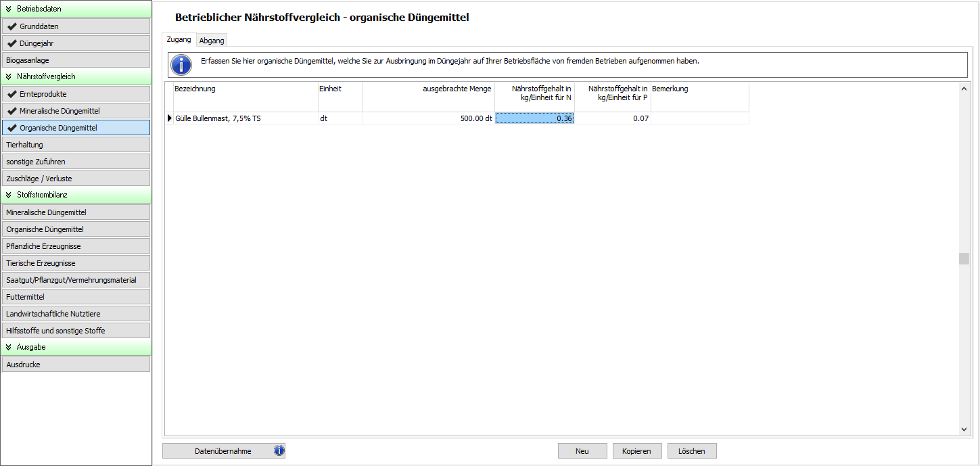Collapse the Stoffstrombilanz section
The image size is (980, 466).
9,195
